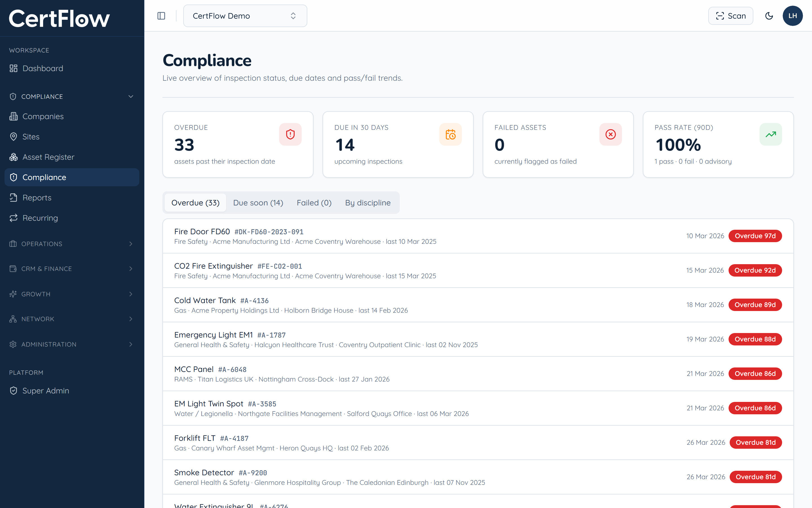Screen dimensions: 812x508
Task: Click the Failed Assets X-circle icon
Action: pyautogui.click(x=610, y=134)
